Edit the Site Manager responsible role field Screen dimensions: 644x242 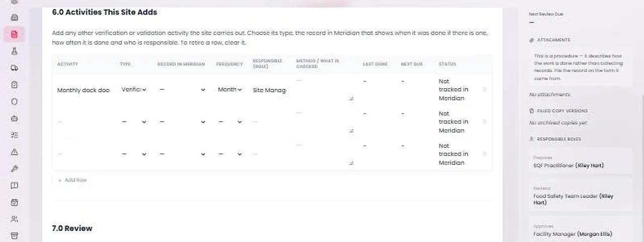[270, 90]
